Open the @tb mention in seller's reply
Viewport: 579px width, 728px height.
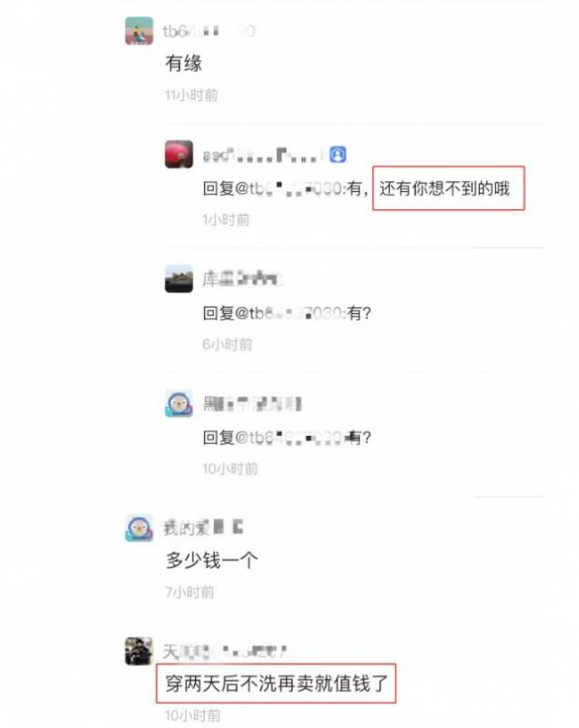[289, 188]
